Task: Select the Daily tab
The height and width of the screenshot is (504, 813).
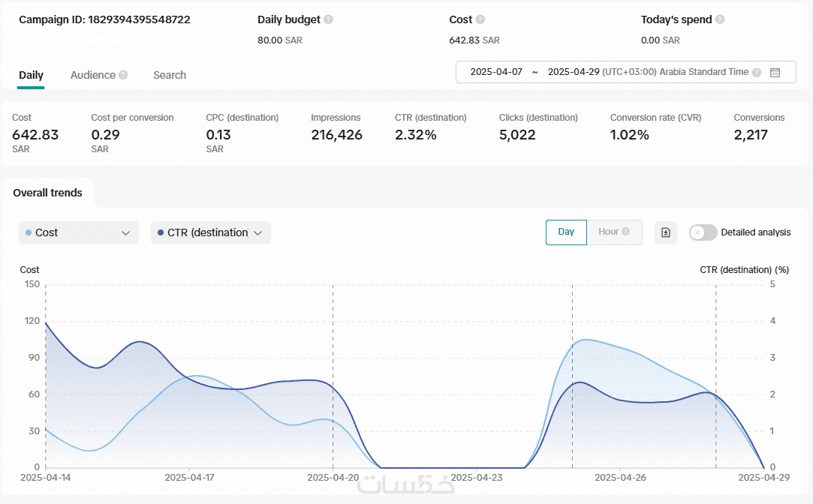Action: click(31, 75)
